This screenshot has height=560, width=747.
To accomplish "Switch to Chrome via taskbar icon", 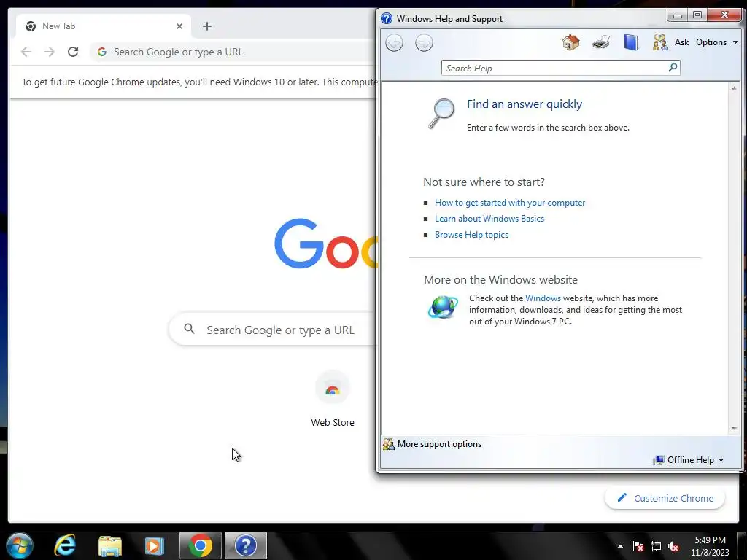I will (x=201, y=545).
